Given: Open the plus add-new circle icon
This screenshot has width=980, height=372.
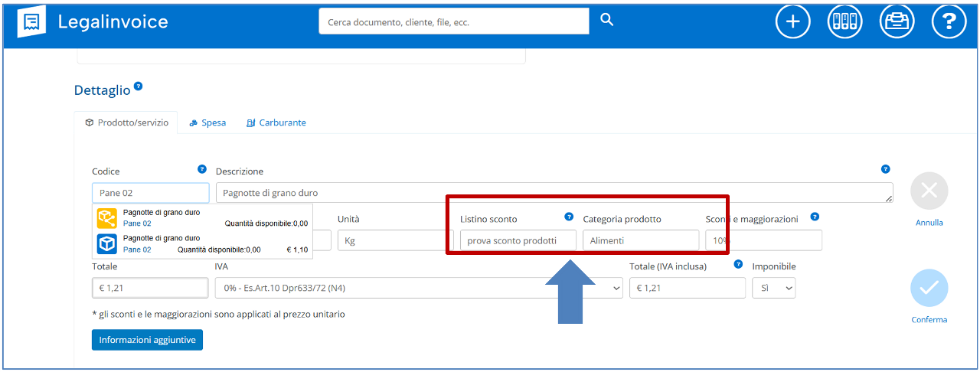Looking at the screenshot, I should pyautogui.click(x=792, y=21).
